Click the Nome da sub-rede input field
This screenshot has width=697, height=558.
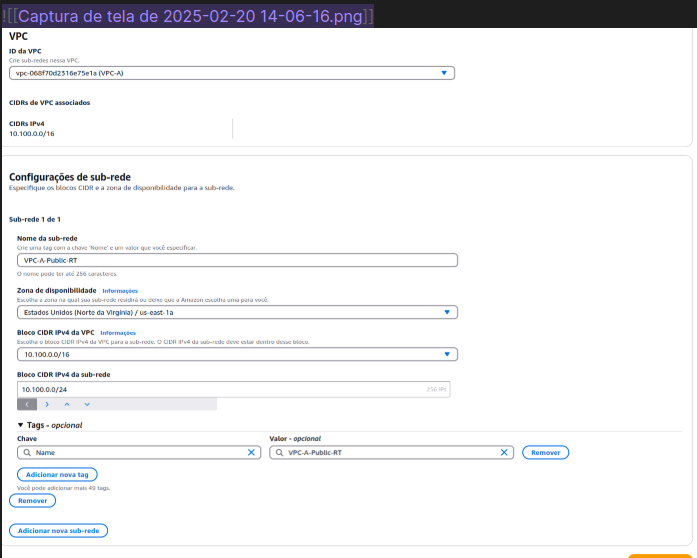[236, 260]
